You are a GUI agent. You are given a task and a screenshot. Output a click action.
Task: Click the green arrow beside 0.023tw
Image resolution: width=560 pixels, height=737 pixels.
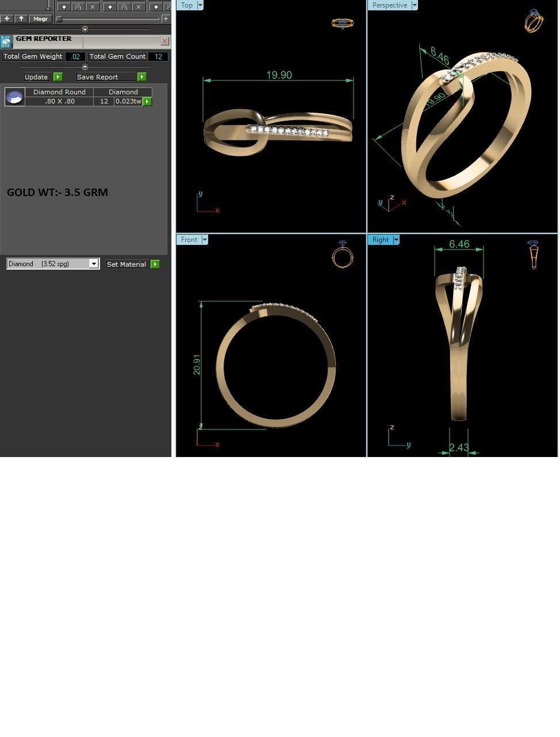[147, 101]
